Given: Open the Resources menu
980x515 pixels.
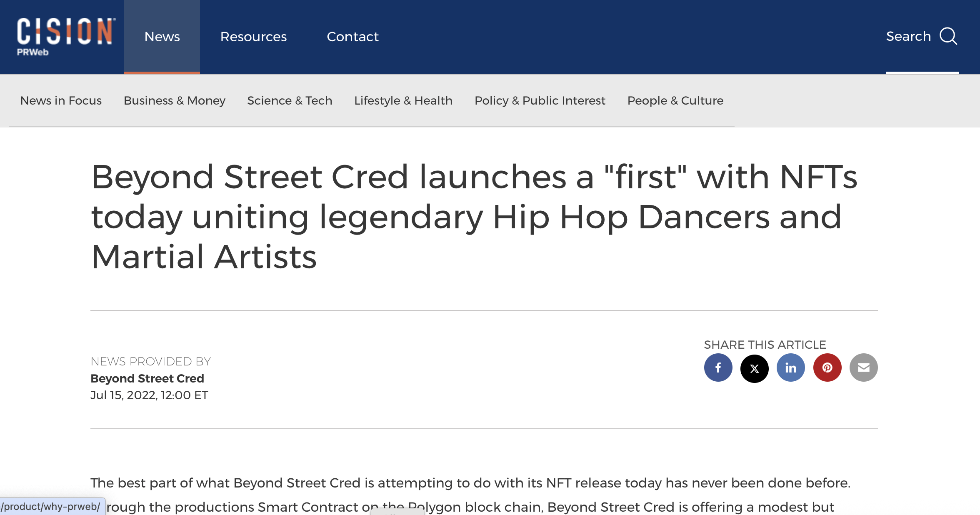Looking at the screenshot, I should 253,37.
